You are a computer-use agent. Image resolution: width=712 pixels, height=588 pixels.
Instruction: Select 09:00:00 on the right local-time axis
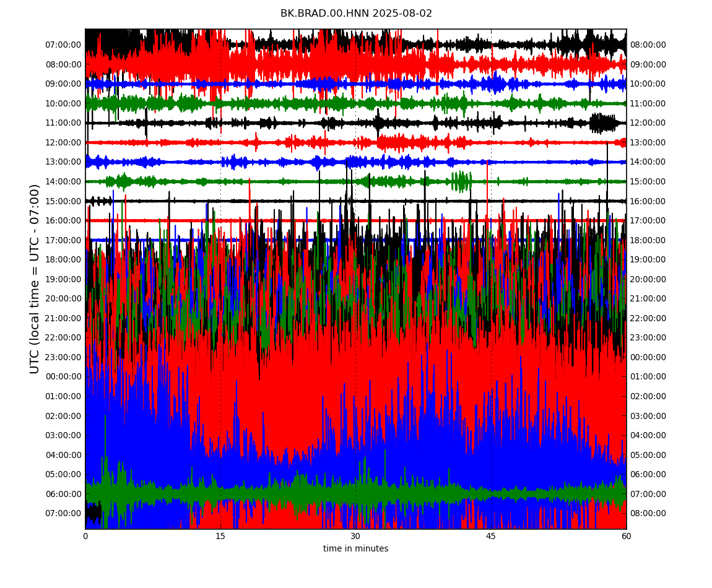[x=648, y=64]
